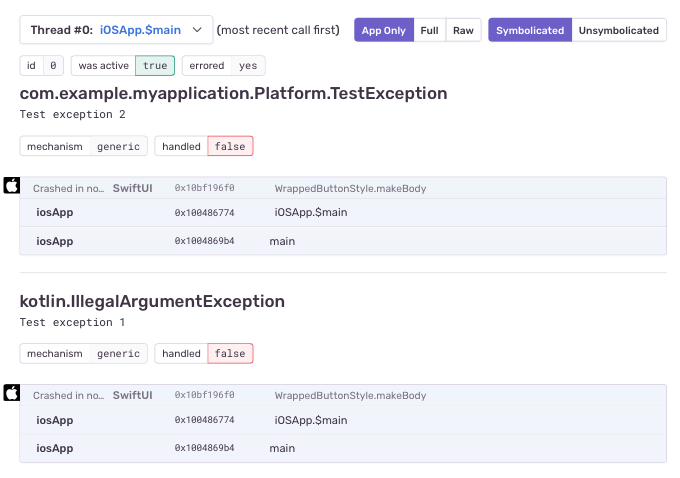Click second 'handled false' tag

coord(204,353)
